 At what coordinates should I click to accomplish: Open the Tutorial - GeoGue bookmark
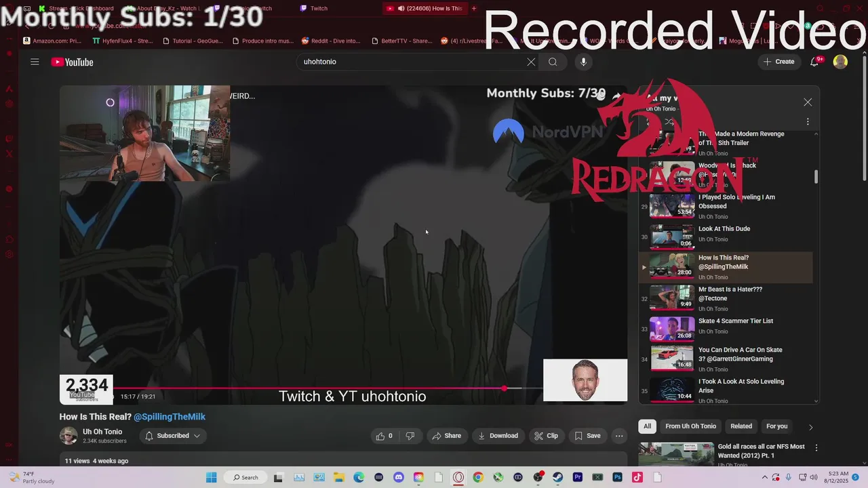click(193, 41)
